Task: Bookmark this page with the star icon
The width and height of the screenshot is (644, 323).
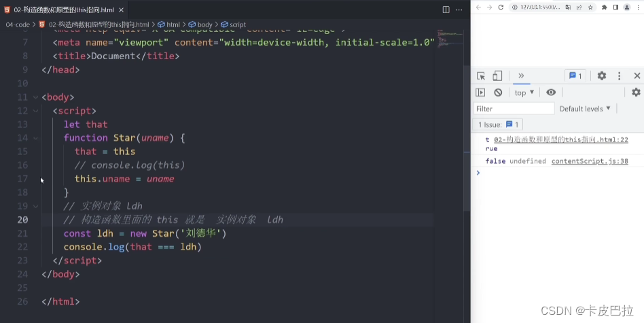Action: click(x=590, y=7)
